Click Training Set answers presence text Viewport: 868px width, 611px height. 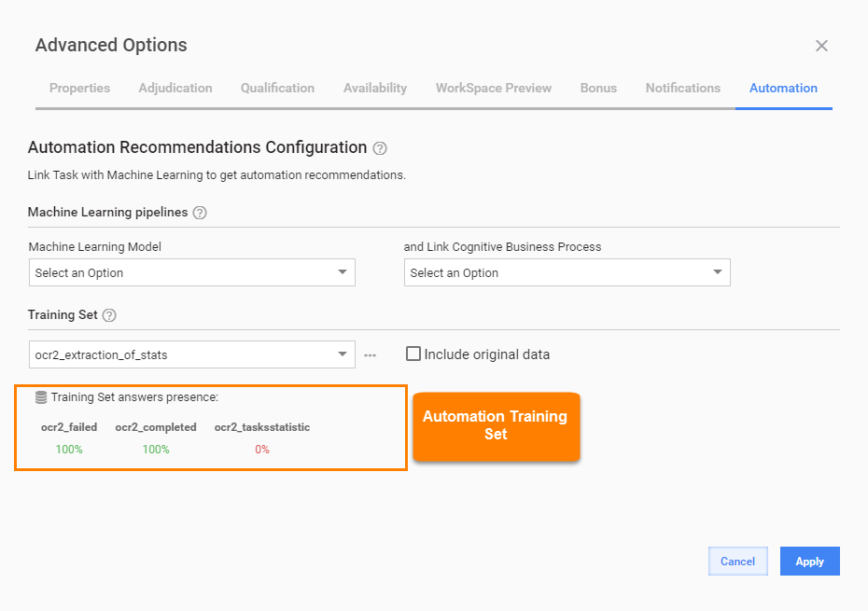[x=135, y=397]
